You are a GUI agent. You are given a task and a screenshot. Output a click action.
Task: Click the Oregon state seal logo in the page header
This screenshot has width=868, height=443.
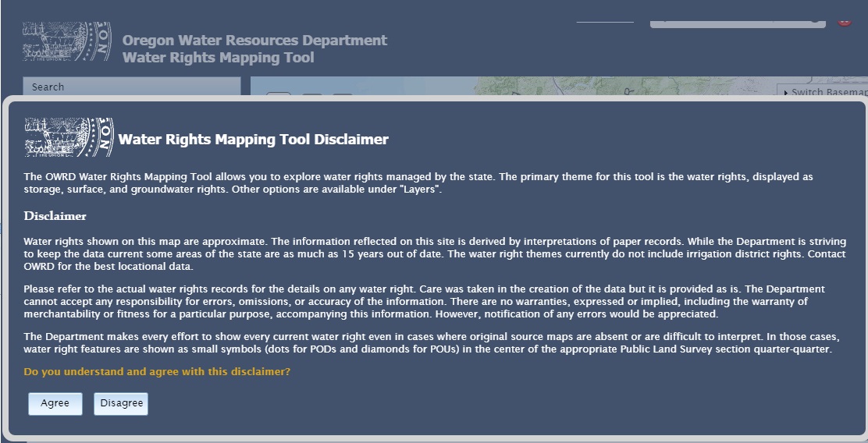[67, 41]
